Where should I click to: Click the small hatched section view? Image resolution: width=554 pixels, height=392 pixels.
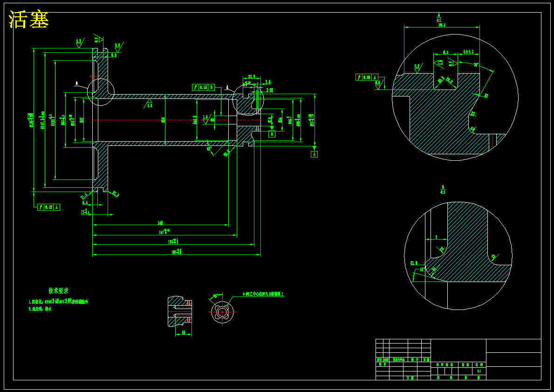(x=179, y=312)
